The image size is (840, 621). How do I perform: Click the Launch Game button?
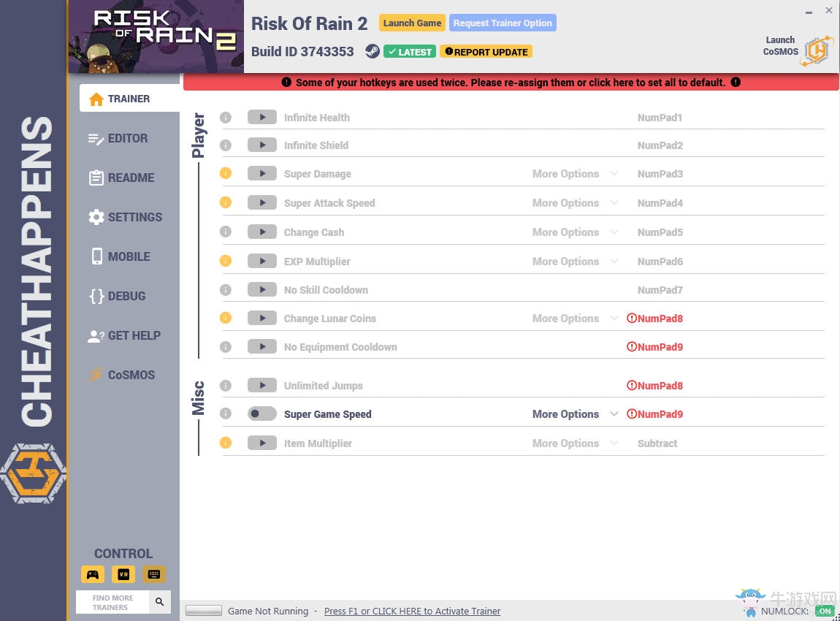(412, 23)
